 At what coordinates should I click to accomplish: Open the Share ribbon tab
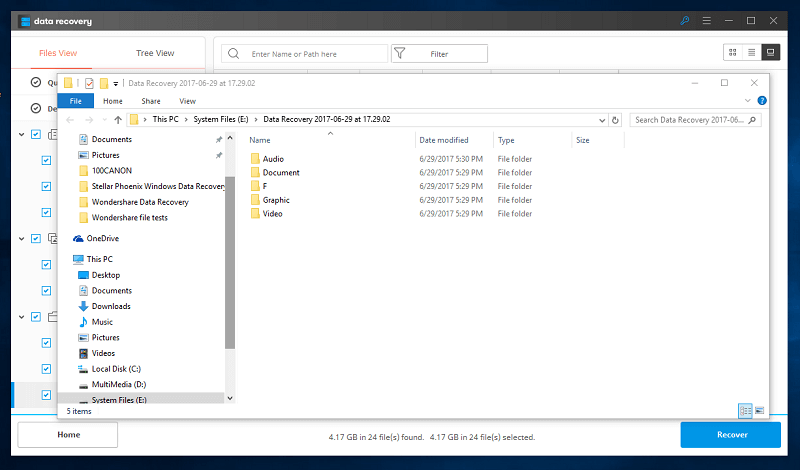(151, 101)
